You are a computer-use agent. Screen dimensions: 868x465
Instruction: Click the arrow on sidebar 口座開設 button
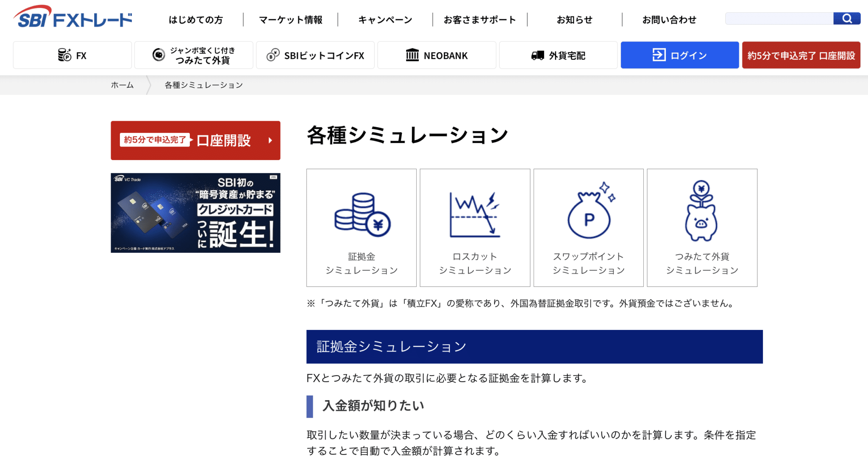[x=270, y=140]
